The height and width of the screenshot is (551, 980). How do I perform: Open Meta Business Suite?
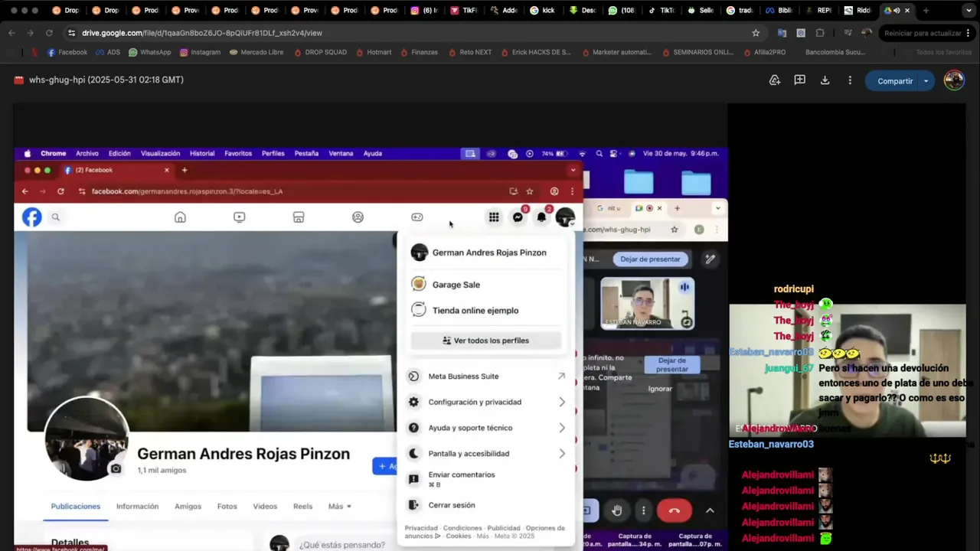coord(486,377)
